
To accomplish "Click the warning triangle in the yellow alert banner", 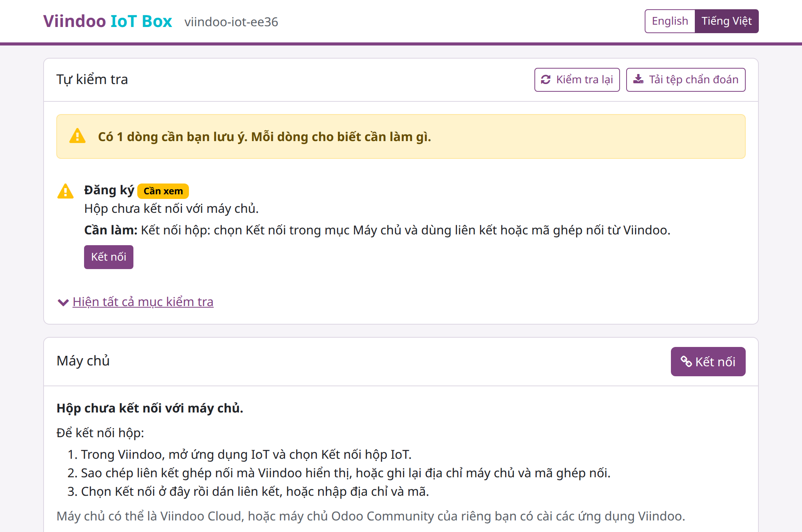I will tap(78, 136).
